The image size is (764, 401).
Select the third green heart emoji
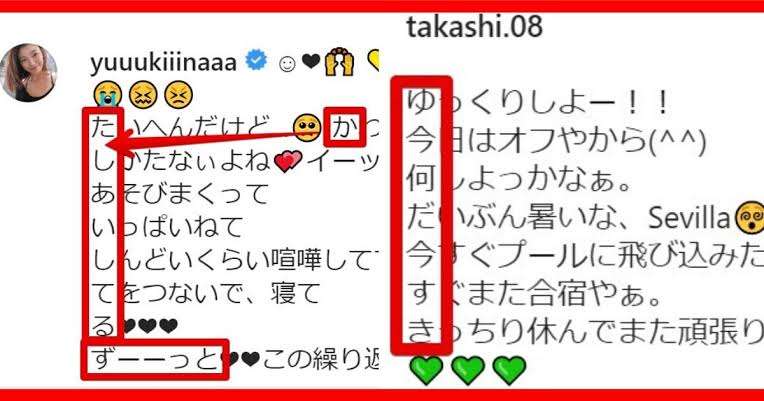point(510,370)
